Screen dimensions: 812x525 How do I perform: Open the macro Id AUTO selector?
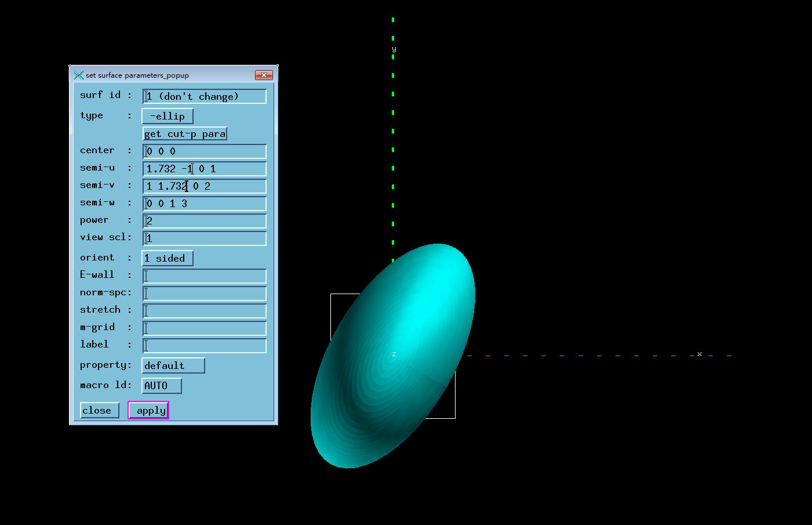(x=162, y=386)
